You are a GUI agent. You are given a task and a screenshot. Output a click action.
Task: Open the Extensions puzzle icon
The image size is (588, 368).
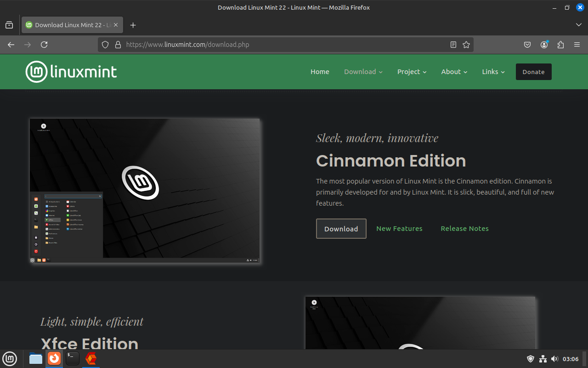point(560,45)
